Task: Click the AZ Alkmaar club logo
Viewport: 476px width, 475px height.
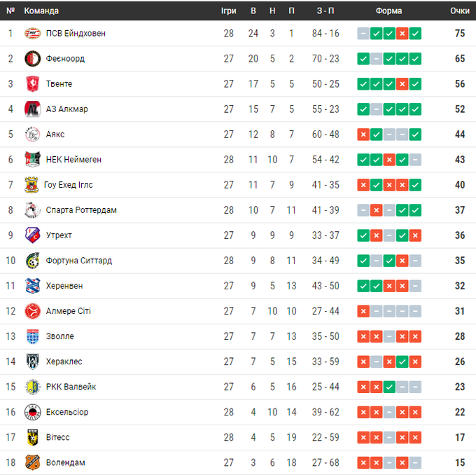Action: [x=33, y=109]
